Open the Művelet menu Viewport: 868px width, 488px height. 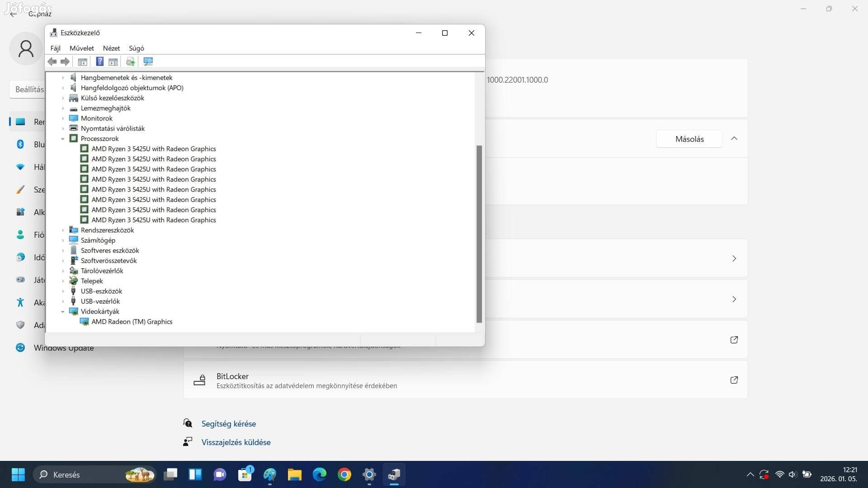[x=81, y=48]
